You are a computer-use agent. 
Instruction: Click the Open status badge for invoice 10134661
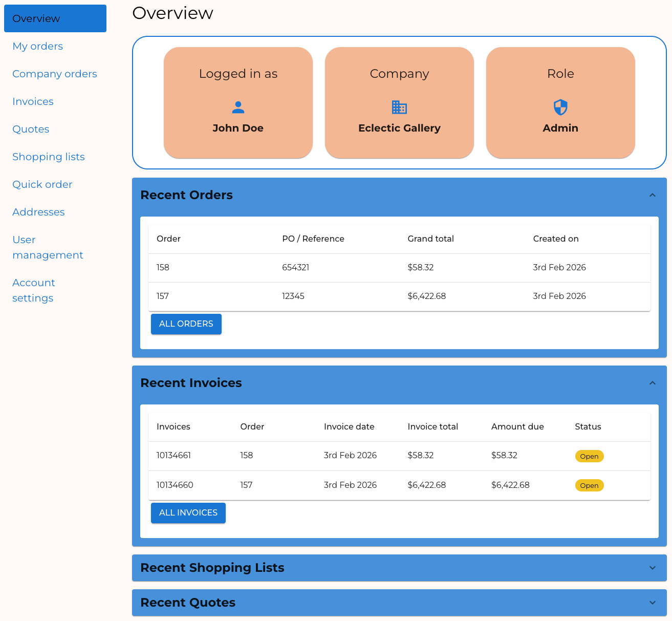[589, 456]
